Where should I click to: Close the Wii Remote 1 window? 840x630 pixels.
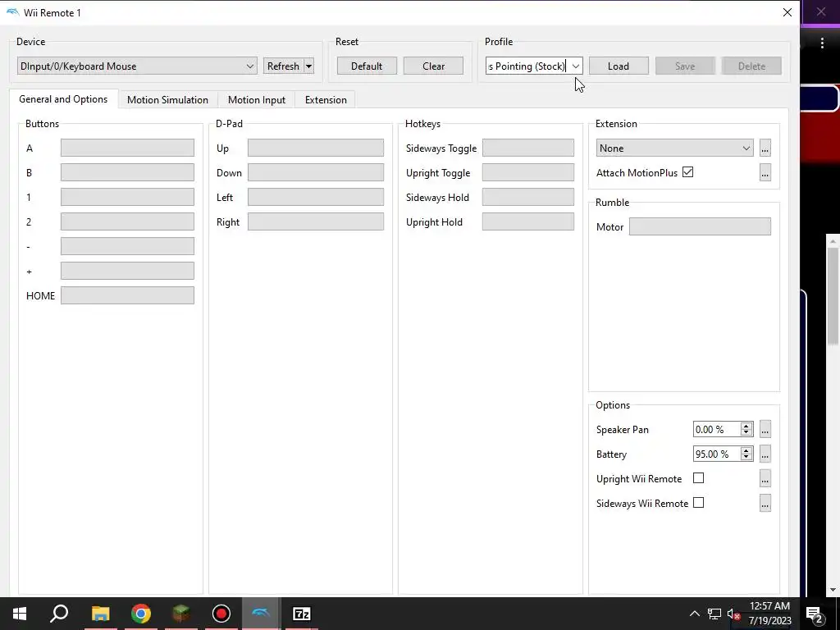(x=787, y=12)
